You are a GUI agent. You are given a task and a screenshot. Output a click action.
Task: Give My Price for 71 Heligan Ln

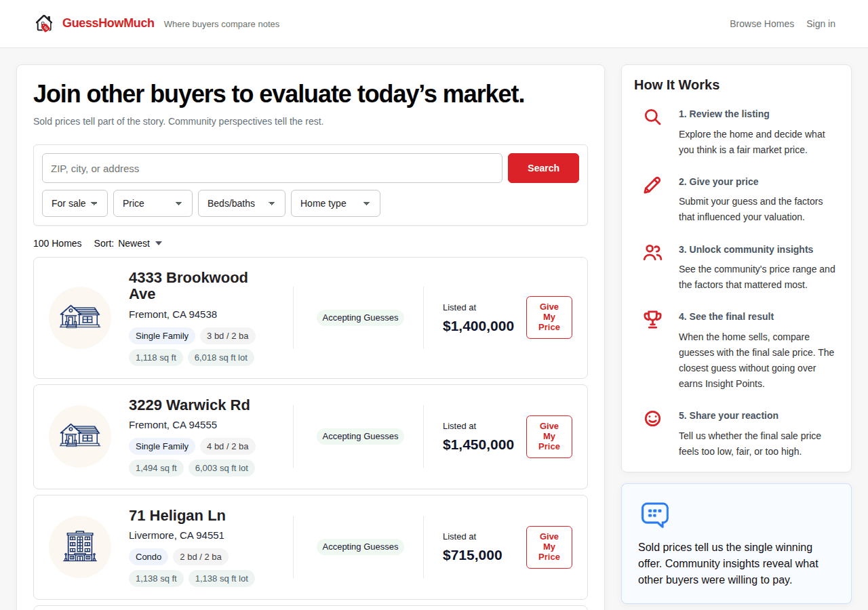[549, 547]
